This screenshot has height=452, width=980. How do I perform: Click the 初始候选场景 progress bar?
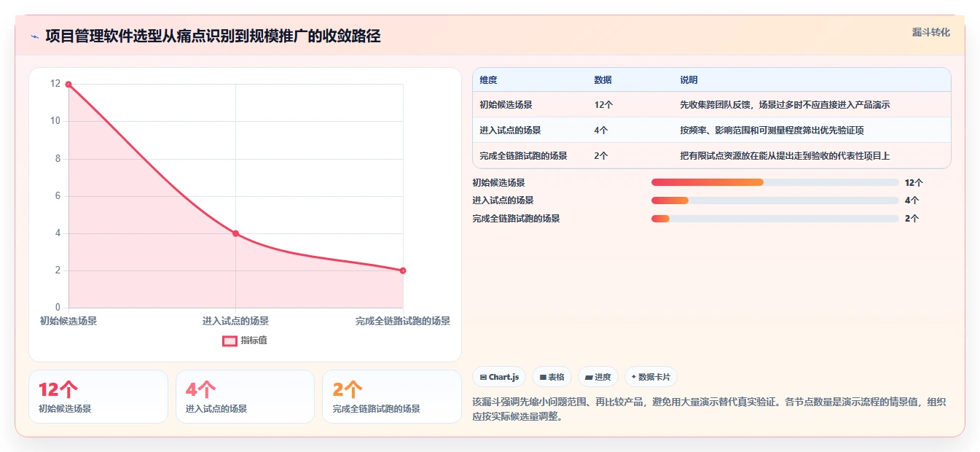tap(775, 183)
